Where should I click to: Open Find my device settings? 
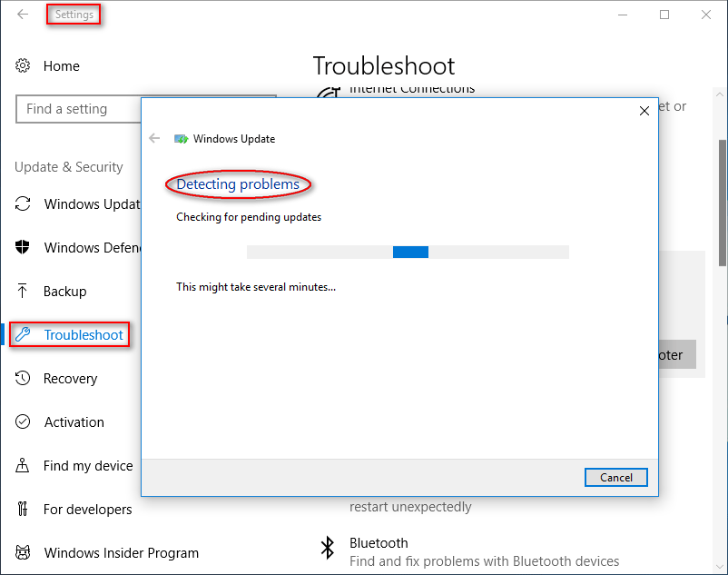coord(88,466)
